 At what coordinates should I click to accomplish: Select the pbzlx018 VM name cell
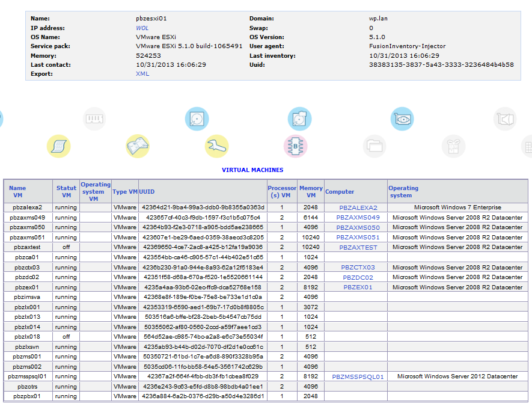(27, 337)
